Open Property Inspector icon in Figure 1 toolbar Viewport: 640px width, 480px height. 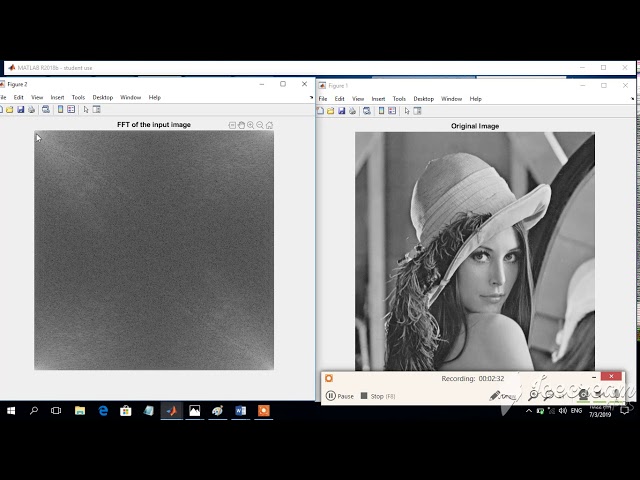click(x=417, y=111)
